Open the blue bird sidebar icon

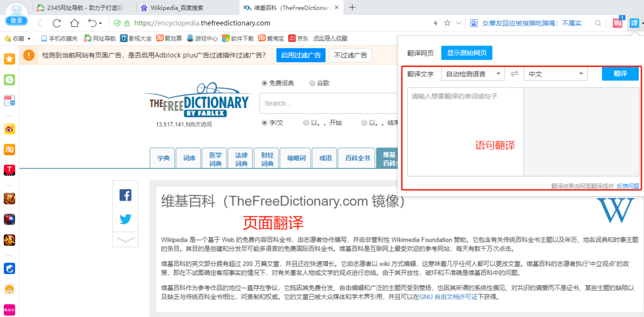coord(9,268)
